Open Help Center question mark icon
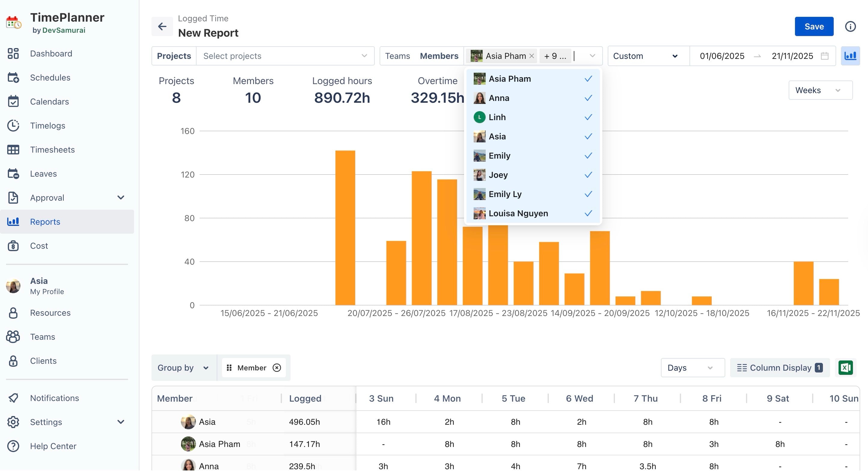The height and width of the screenshot is (471, 868). point(13,446)
